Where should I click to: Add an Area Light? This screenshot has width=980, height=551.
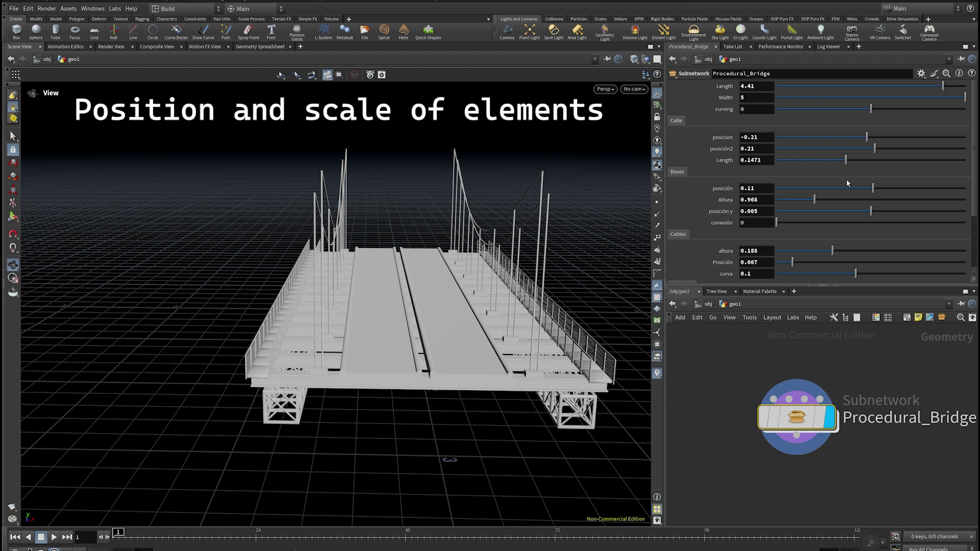click(x=577, y=32)
